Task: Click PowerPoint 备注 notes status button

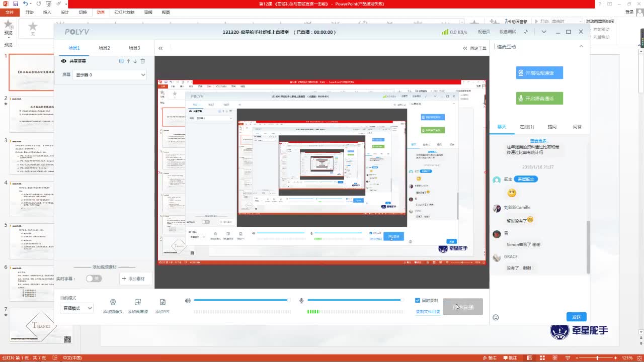Action: (x=490, y=358)
